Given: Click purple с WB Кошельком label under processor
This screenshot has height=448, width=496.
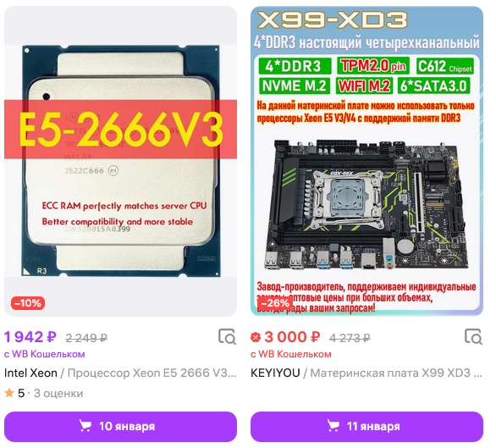Looking at the screenshot, I should [x=45, y=354].
